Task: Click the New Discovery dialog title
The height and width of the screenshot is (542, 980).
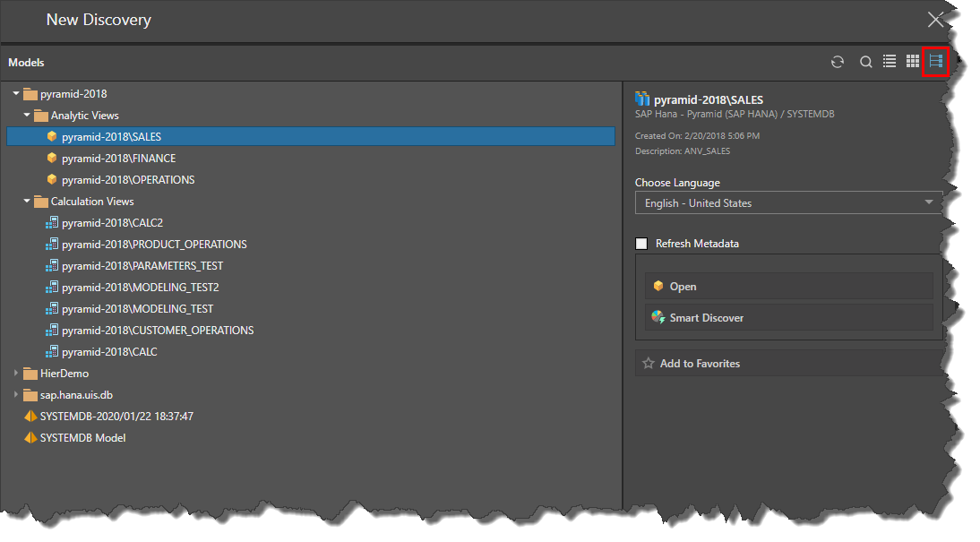Action: [99, 20]
